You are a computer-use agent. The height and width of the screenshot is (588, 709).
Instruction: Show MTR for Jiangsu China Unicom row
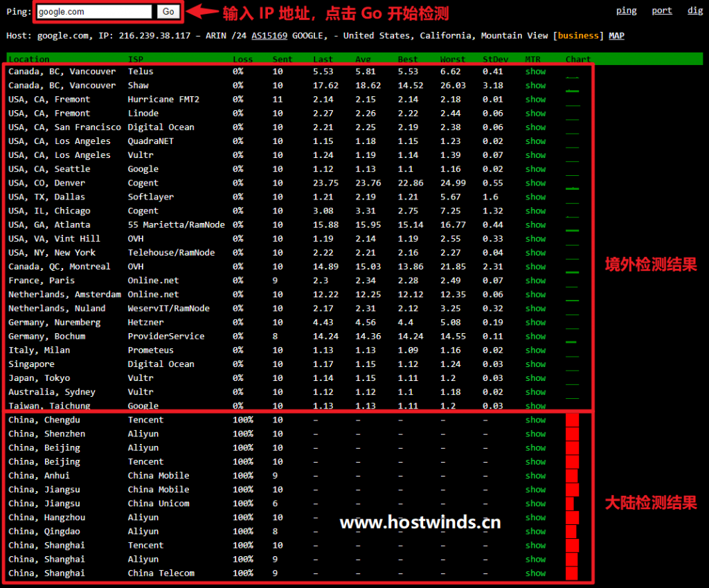coord(535,504)
